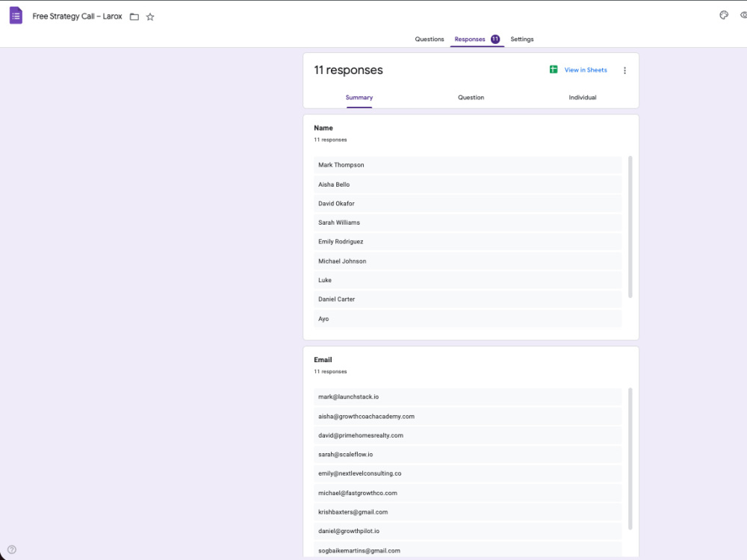Click the preview eye icon
The height and width of the screenshot is (560, 747).
click(743, 15)
